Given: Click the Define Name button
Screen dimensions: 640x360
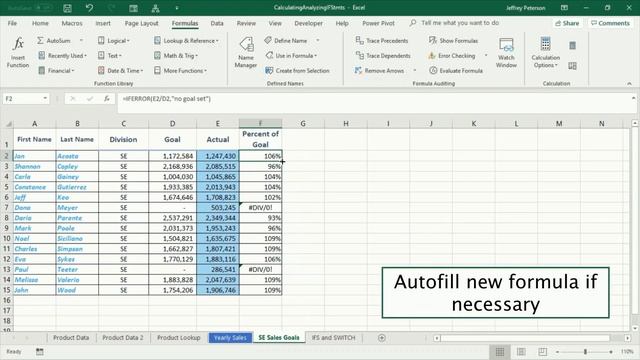Looking at the screenshot, I should pyautogui.click(x=286, y=41).
